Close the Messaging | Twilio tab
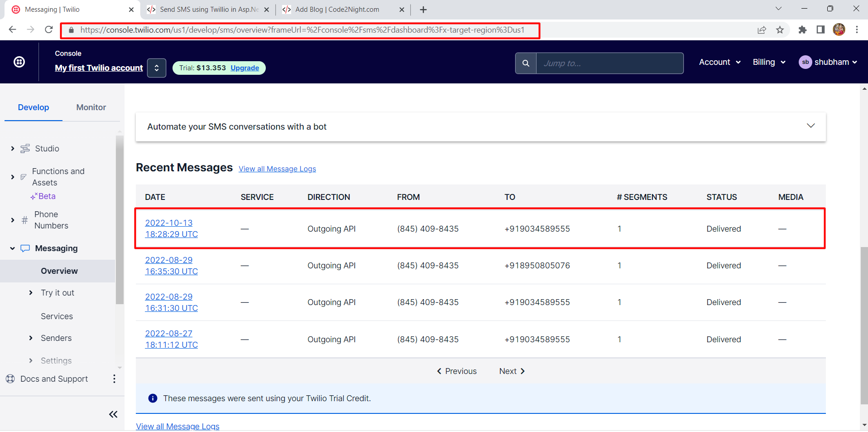 coord(131,10)
